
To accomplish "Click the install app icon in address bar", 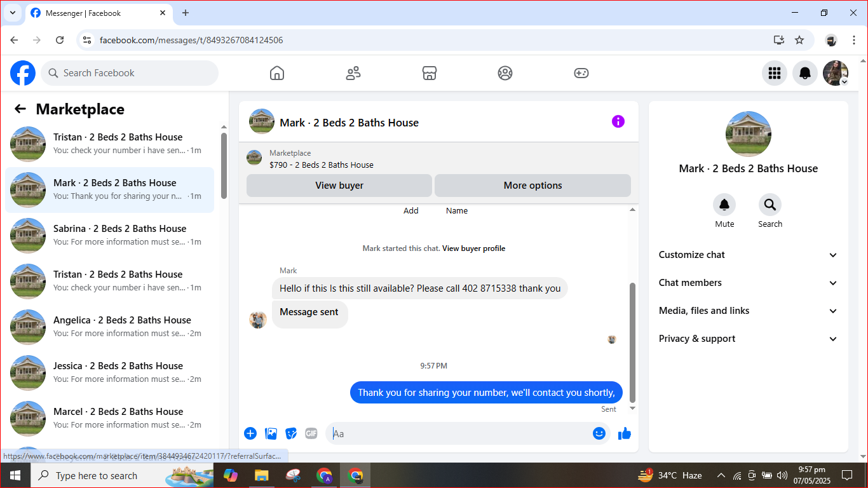I will pos(779,40).
